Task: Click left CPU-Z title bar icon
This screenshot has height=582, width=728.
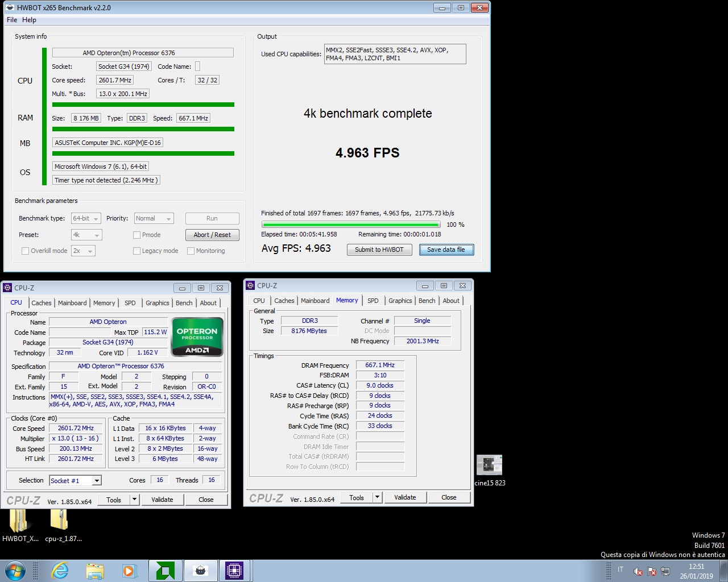Action: (7, 288)
